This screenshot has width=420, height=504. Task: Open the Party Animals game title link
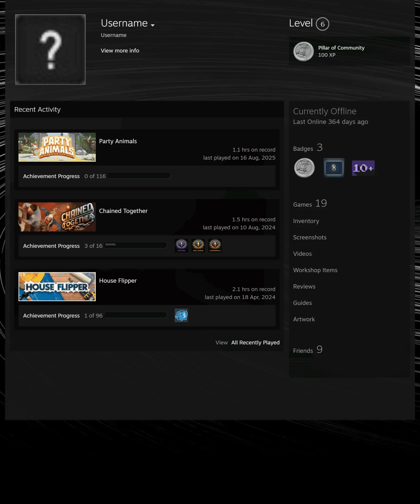coord(118,141)
